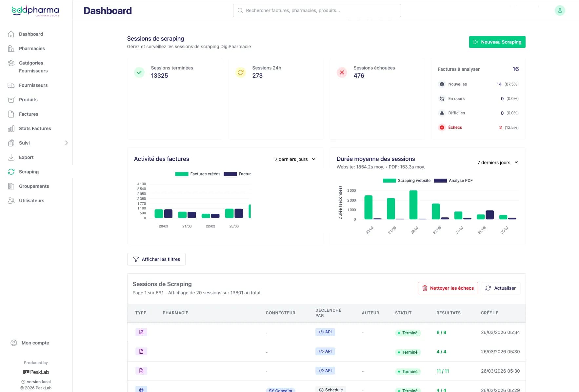
Task: Open Durée moyenne des sessions period dropdown
Action: coord(497,163)
